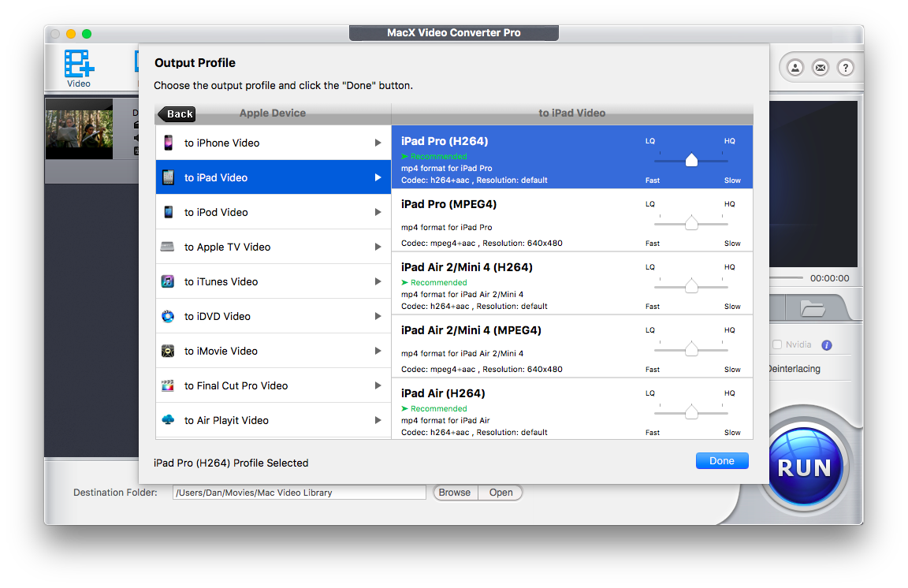Viewport: 908px width, 588px height.
Task: Click the iDVD disc icon
Action: (168, 316)
